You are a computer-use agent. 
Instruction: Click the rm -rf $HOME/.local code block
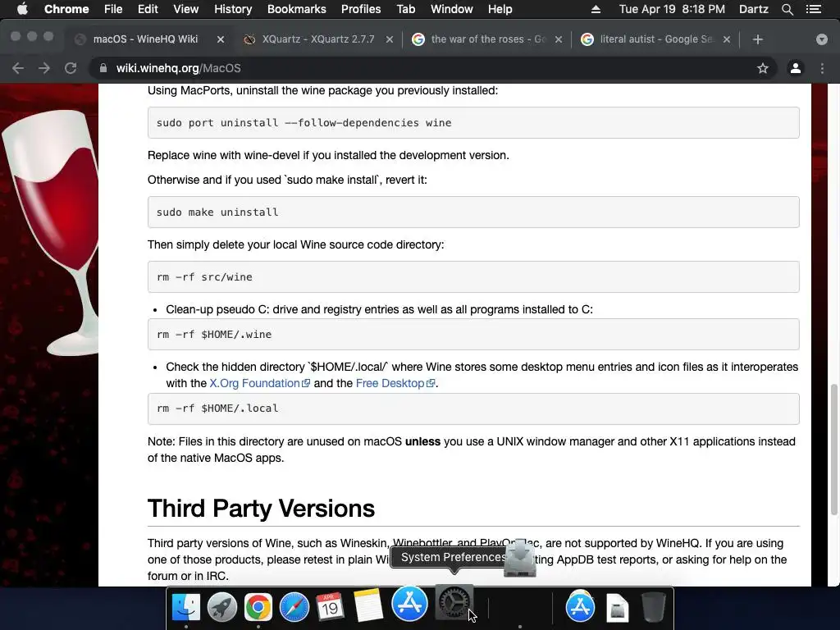click(473, 409)
